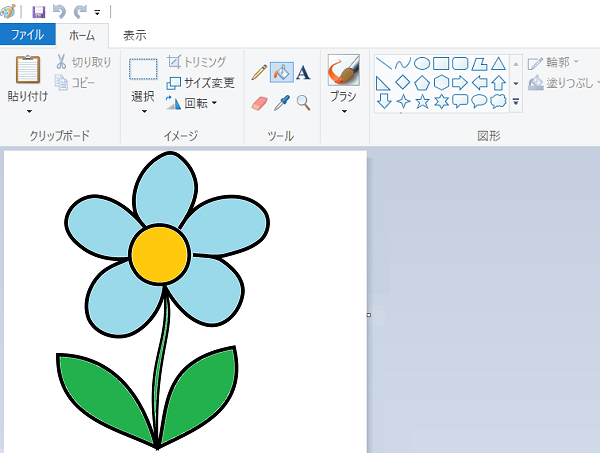Image resolution: width=600 pixels, height=453 pixels.
Task: Click the top blue petal on canvas
Action: coord(166,189)
